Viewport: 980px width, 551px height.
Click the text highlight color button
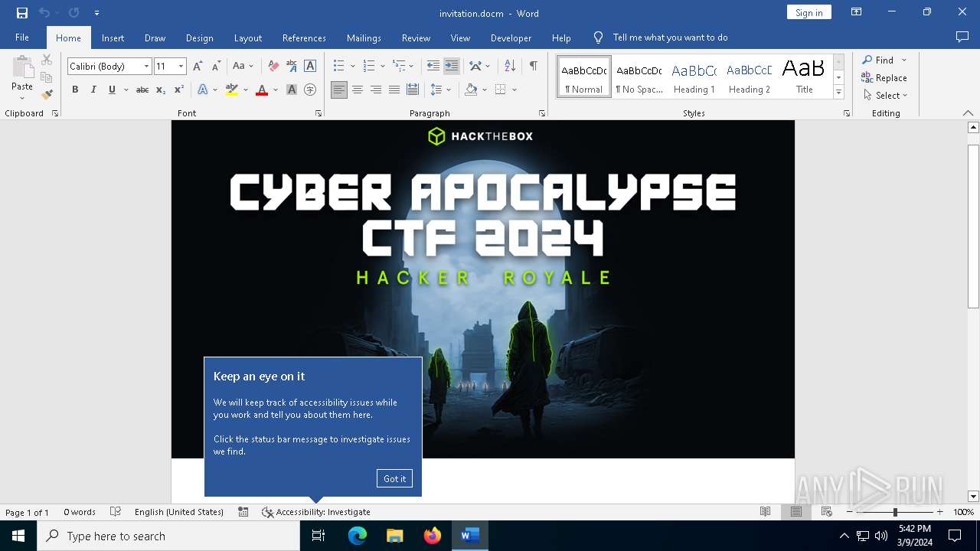pyautogui.click(x=232, y=90)
